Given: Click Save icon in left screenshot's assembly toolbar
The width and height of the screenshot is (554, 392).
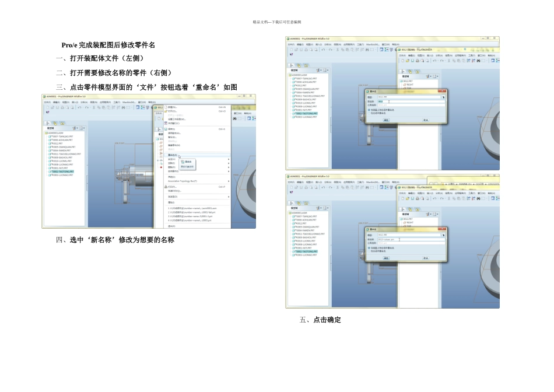Looking at the screenshot, I should pos(57,107).
